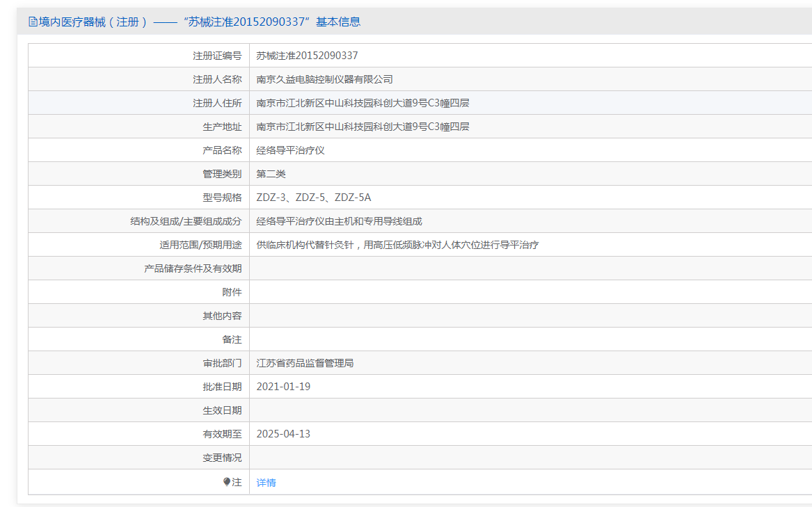Select company name 南京久益电脑控制仪器有限公司
Viewport: 812px width, 507px height.
(325, 79)
